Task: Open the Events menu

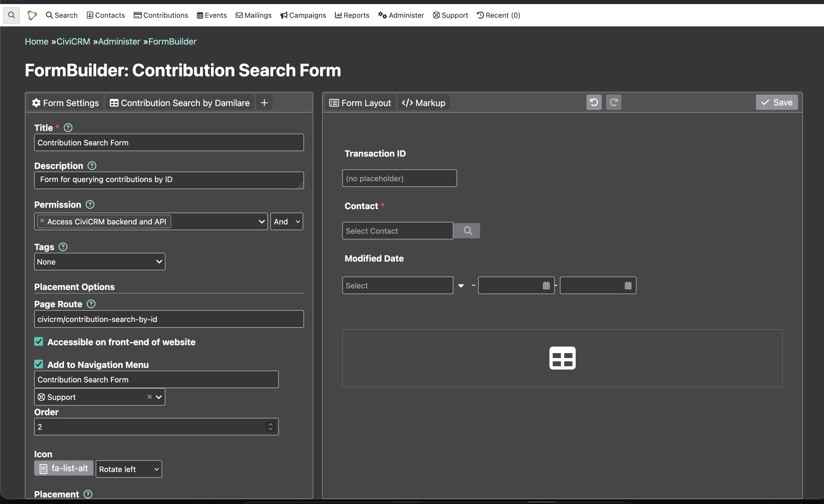Action: click(212, 15)
